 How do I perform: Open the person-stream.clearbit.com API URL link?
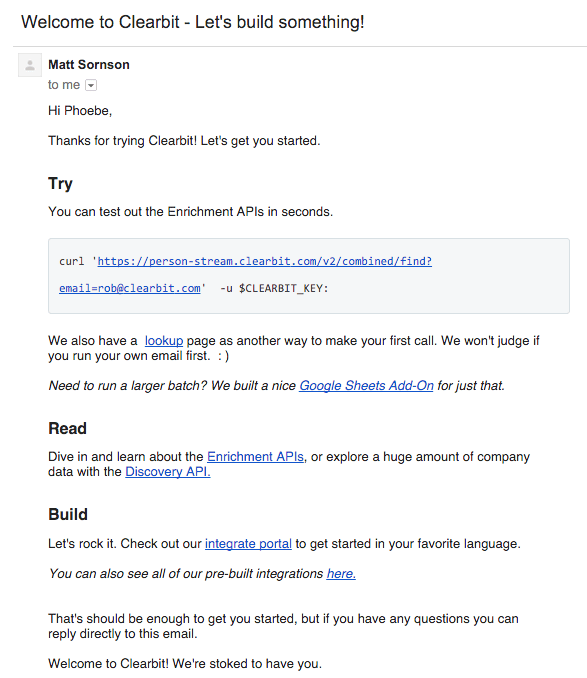coord(265,261)
